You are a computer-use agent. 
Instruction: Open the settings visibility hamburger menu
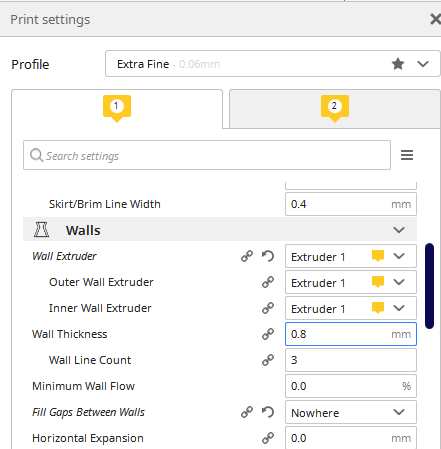click(407, 155)
